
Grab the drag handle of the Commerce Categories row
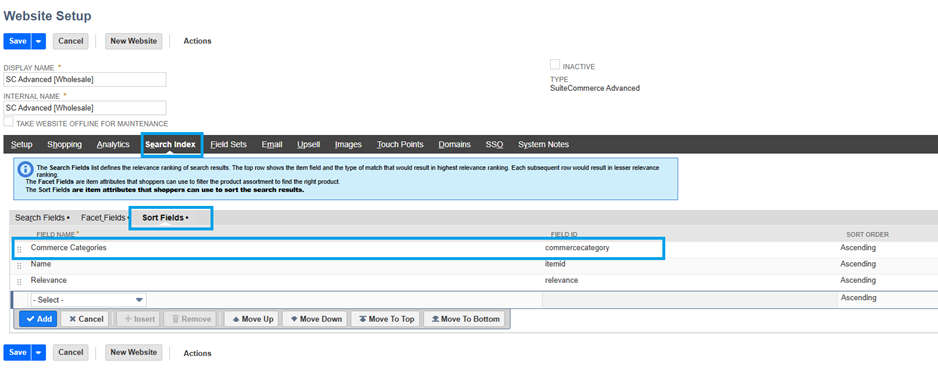pyautogui.click(x=19, y=250)
